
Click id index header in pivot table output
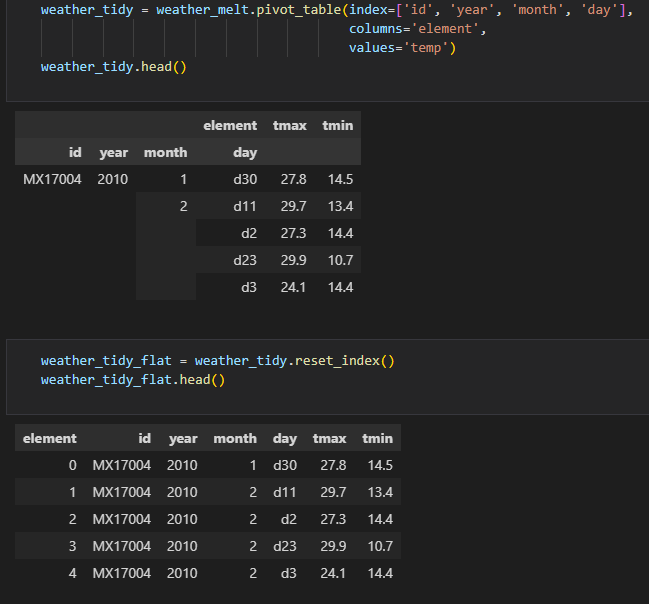(75, 152)
